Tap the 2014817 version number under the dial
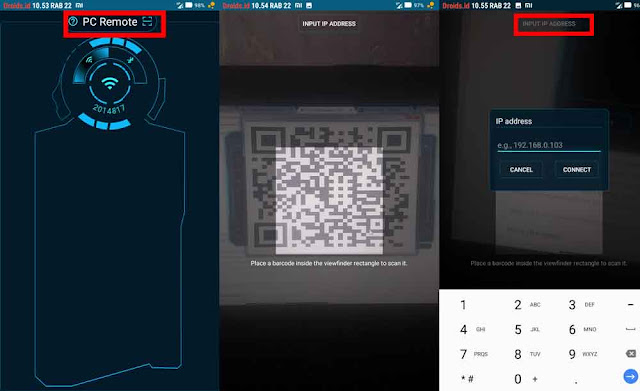Screen dimensions: 640x391 (x=109, y=109)
